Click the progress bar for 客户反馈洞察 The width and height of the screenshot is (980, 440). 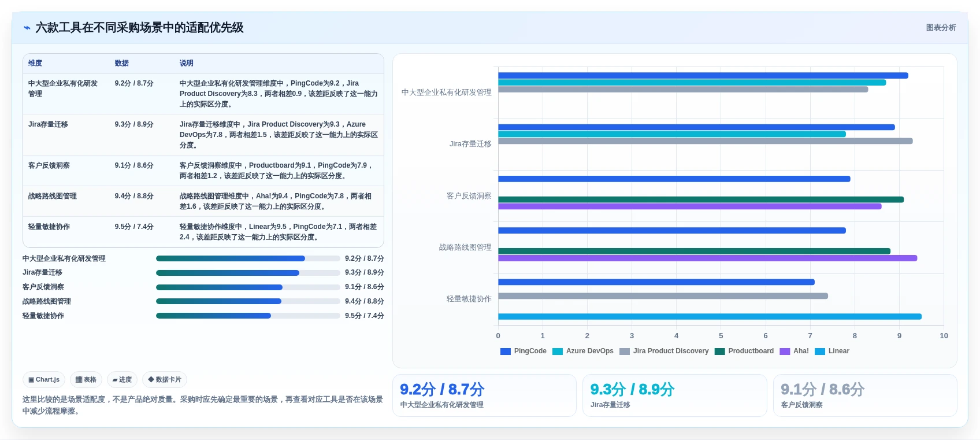coord(248,287)
